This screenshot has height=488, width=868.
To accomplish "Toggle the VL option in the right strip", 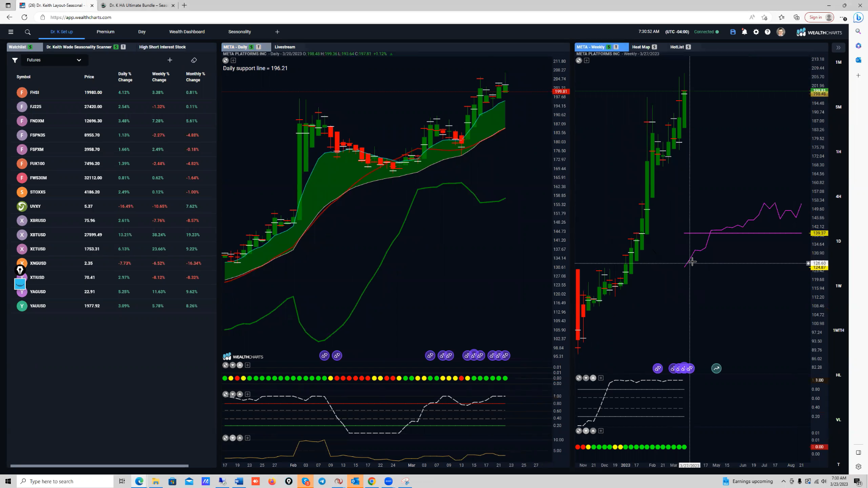I will (x=839, y=420).
